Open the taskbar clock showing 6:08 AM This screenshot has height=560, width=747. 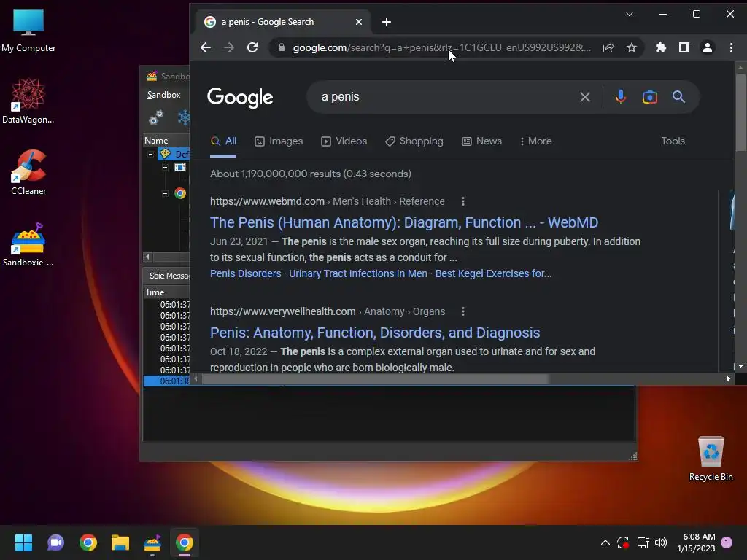(696, 542)
